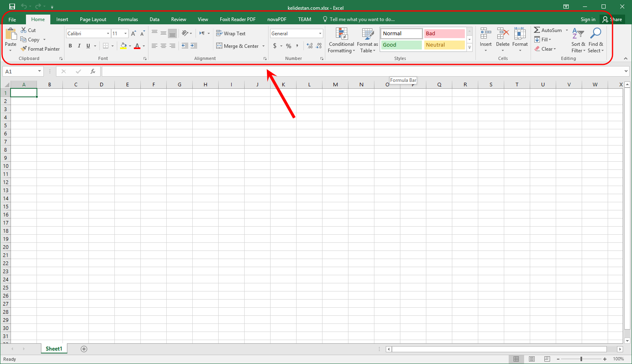Switch to Page Layout view in status bar
The width and height of the screenshot is (632, 364).
click(532, 359)
